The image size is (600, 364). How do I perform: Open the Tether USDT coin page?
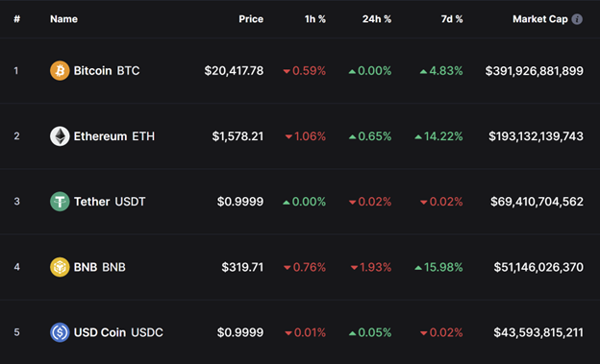(x=110, y=202)
